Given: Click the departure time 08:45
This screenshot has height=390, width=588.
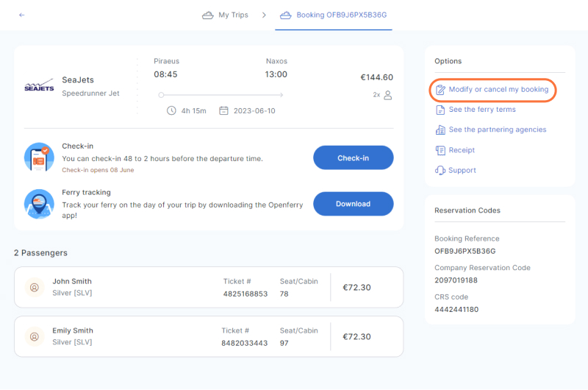Looking at the screenshot, I should click(x=165, y=74).
